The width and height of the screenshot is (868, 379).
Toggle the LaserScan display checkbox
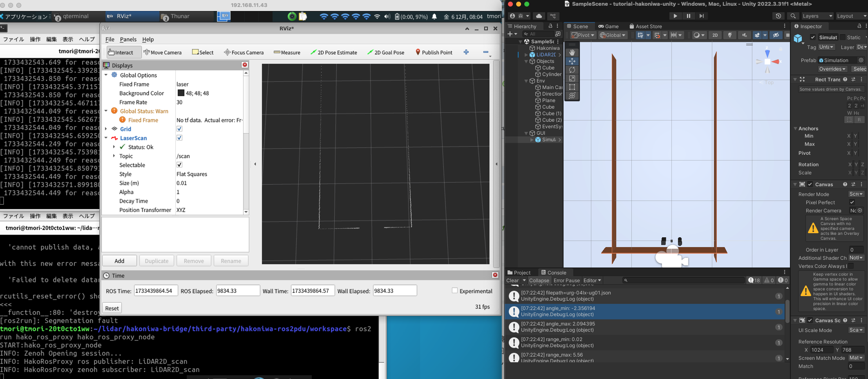click(179, 138)
